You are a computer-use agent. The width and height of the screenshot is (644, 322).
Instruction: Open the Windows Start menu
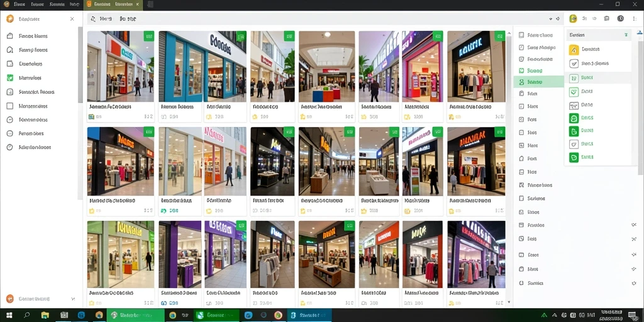[9, 316]
